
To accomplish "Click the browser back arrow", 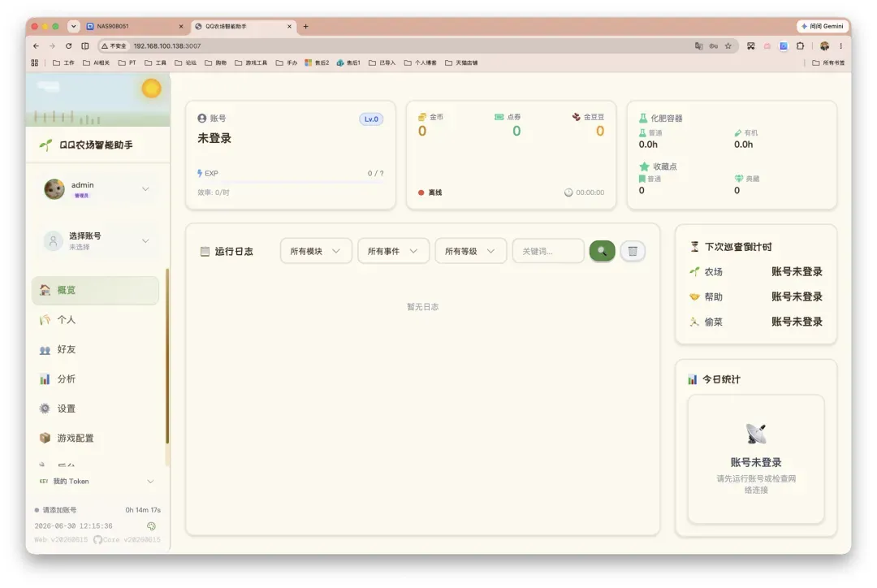I will pyautogui.click(x=36, y=45).
